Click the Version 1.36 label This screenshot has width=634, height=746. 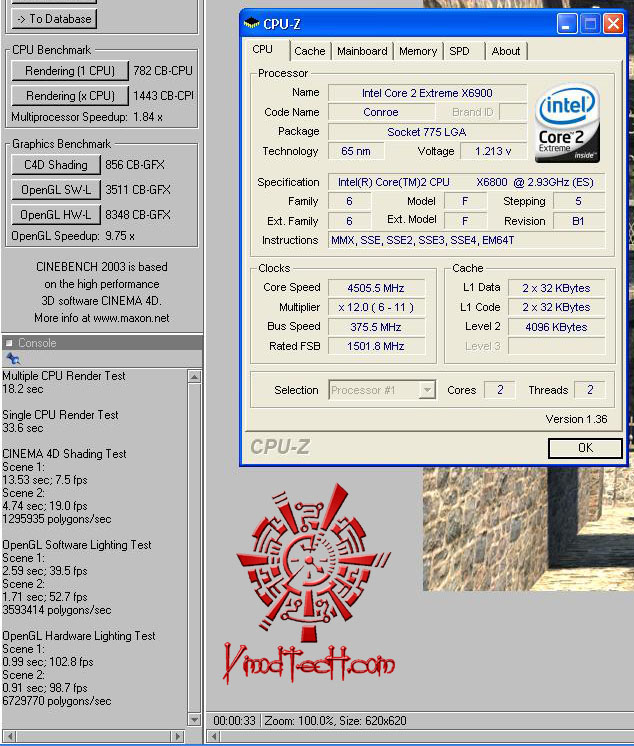[576, 419]
